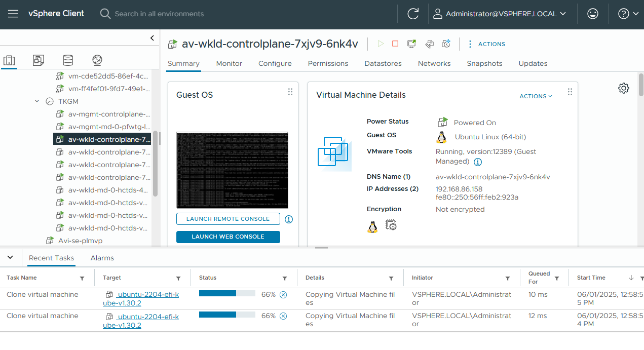Click the settings icon next to the small penguin
This screenshot has height=350, width=644.
(x=391, y=225)
